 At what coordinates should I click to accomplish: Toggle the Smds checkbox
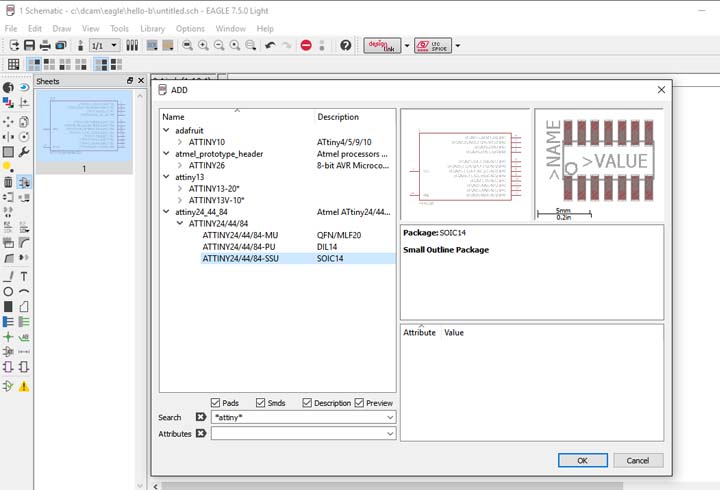pyautogui.click(x=260, y=403)
